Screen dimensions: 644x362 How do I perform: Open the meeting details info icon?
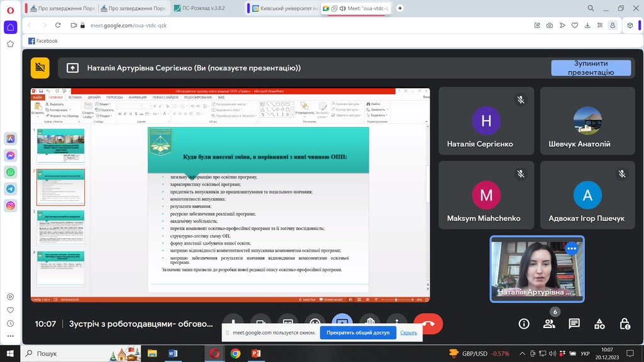click(x=524, y=324)
